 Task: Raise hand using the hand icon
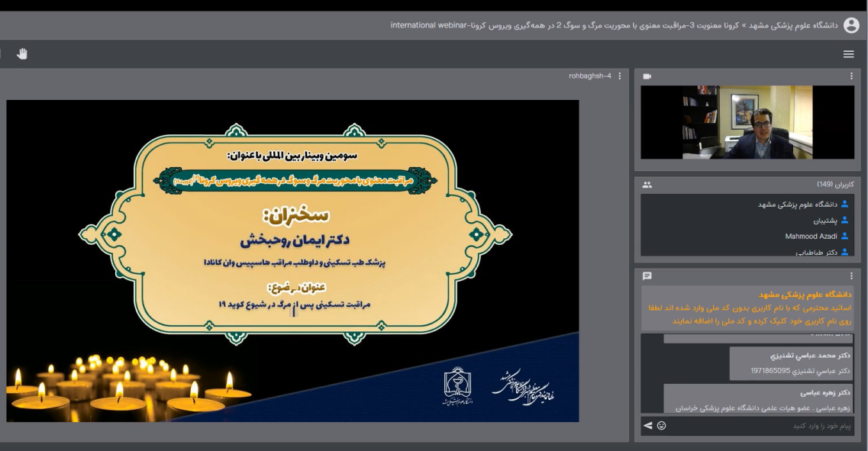click(x=22, y=53)
